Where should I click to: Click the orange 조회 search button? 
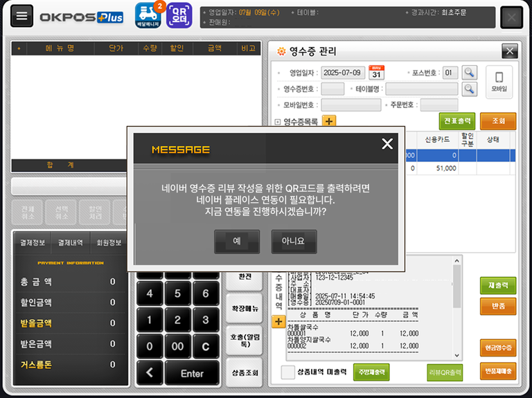click(498, 121)
